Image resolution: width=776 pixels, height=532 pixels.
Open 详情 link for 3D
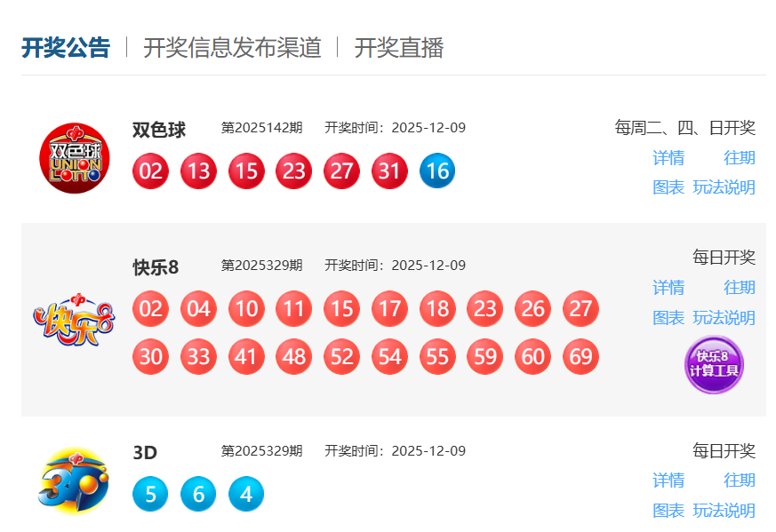tap(668, 480)
